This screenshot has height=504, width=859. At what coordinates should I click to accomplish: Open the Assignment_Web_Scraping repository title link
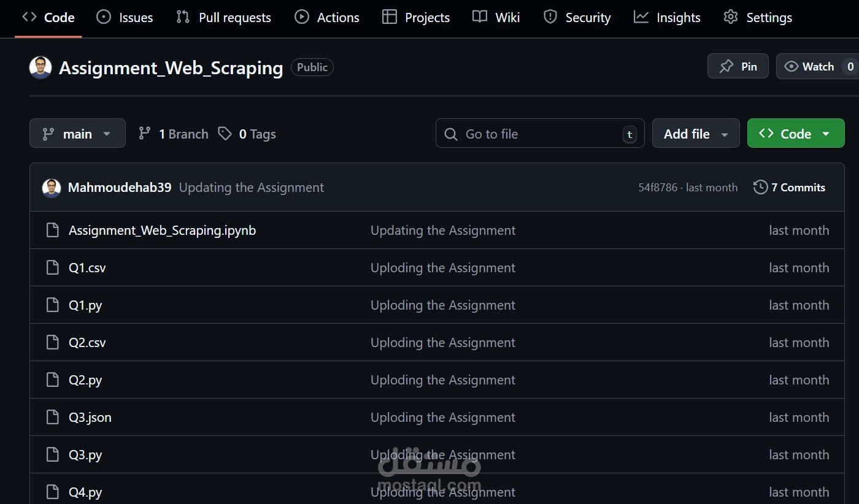[171, 68]
